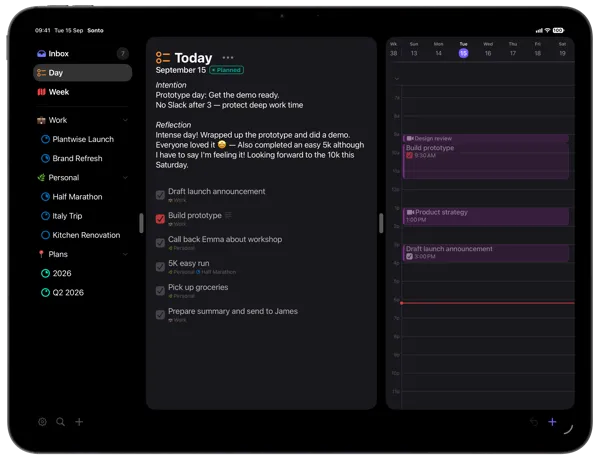This screenshot has width=600, height=460.
Task: Click the Plantwise Launch progress circle icon
Action: point(45,139)
